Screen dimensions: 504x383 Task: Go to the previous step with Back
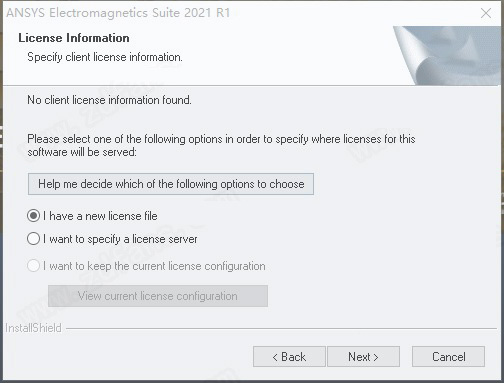289,357
